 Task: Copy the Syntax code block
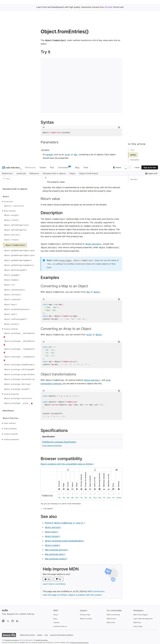(x=119, y=127)
